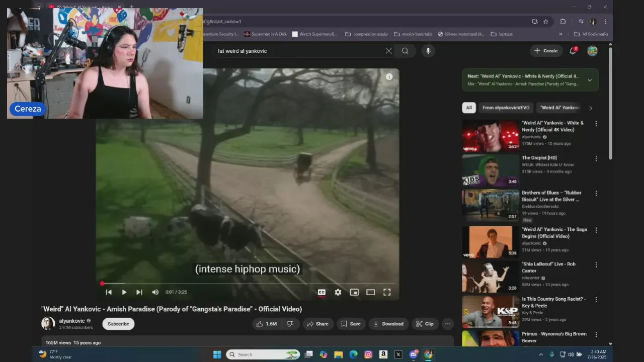Open video player settings gear
This screenshot has width=644, height=362.
tap(338, 292)
